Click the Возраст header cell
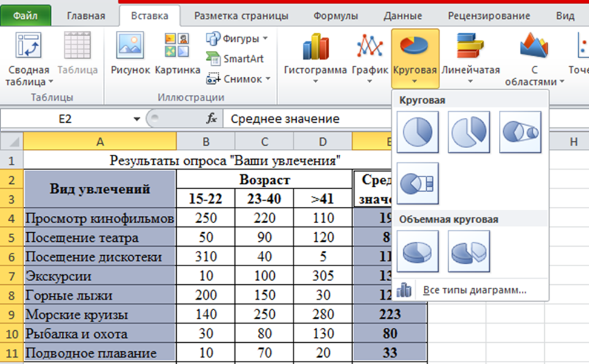The image size is (589, 364). (265, 180)
